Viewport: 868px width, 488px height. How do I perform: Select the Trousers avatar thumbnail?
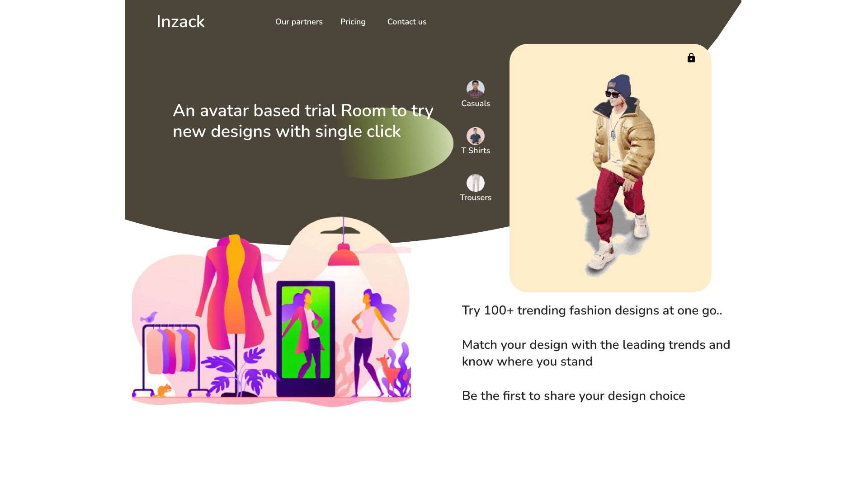tap(475, 183)
